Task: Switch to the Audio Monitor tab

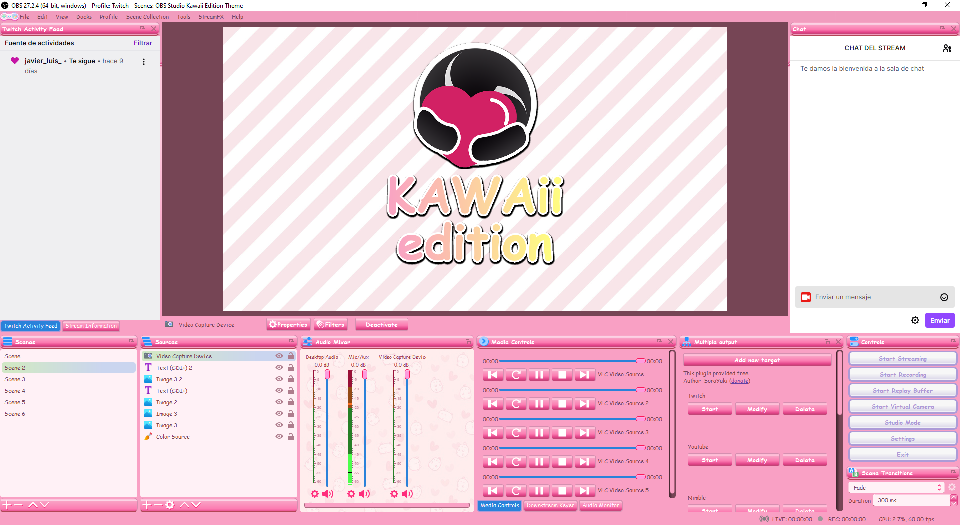Action: pyautogui.click(x=601, y=505)
